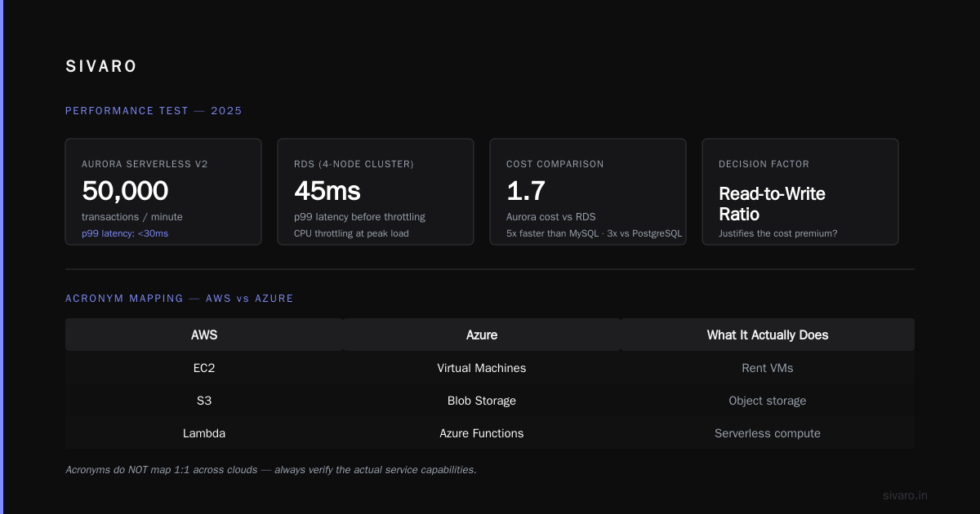Select the 'PERFORMANCE TEST — 2025' heading
The height and width of the screenshot is (514, 980).
coord(154,111)
